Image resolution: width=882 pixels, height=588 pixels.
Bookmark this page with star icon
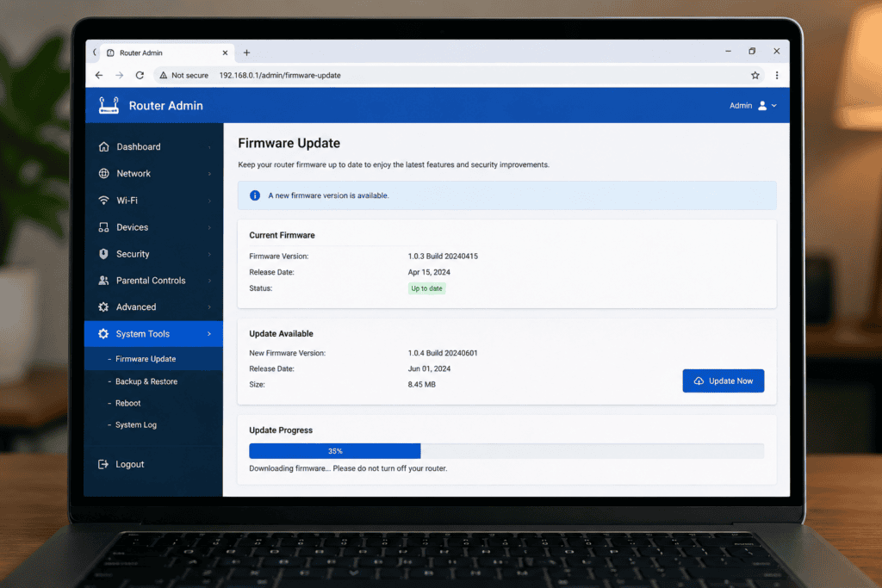click(x=755, y=75)
